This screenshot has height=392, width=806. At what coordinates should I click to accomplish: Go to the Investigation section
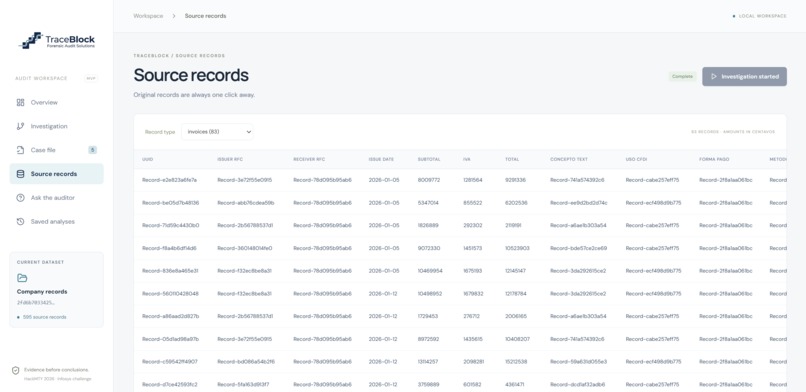tap(57, 126)
